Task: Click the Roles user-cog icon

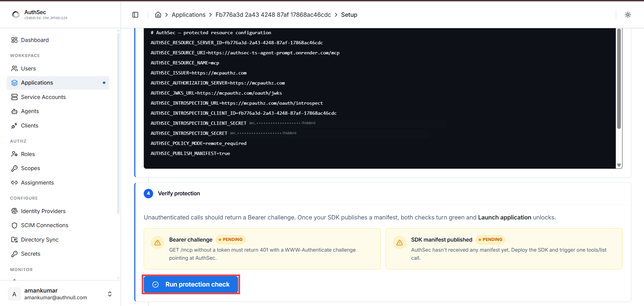Action: click(x=14, y=154)
